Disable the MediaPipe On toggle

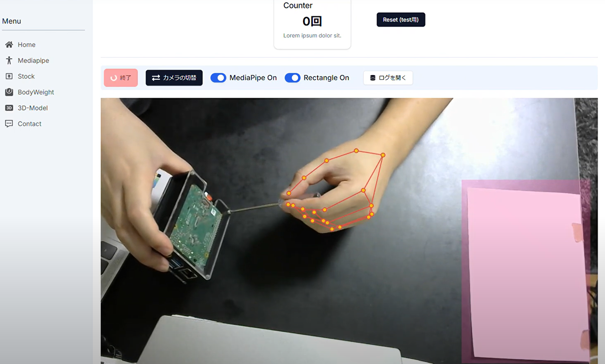[218, 77]
